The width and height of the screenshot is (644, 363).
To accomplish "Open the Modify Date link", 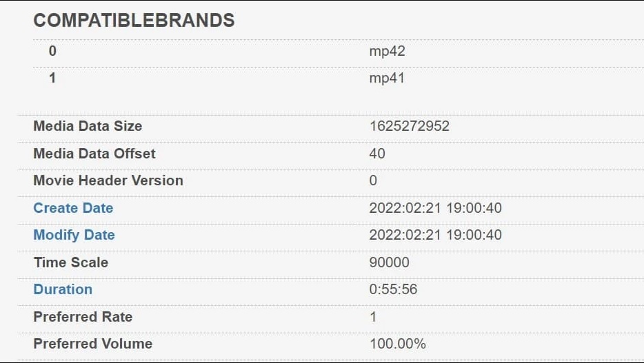I will (x=74, y=235).
